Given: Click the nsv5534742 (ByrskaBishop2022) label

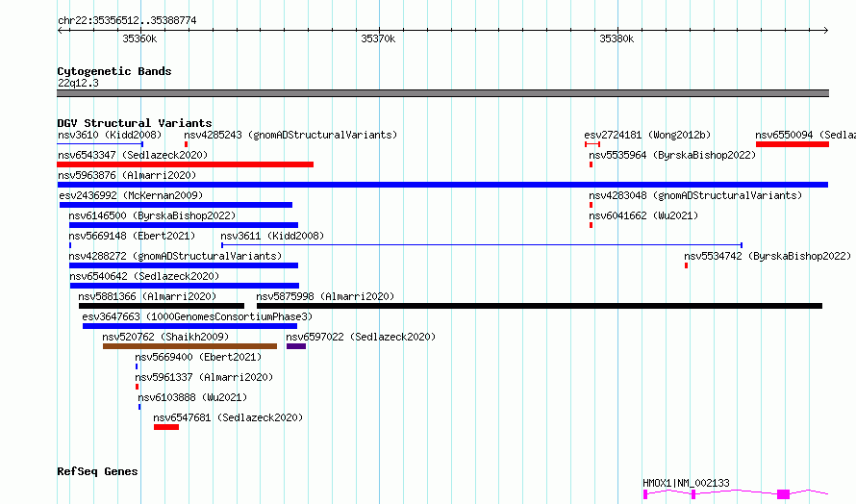Looking at the screenshot, I should pos(768,256).
